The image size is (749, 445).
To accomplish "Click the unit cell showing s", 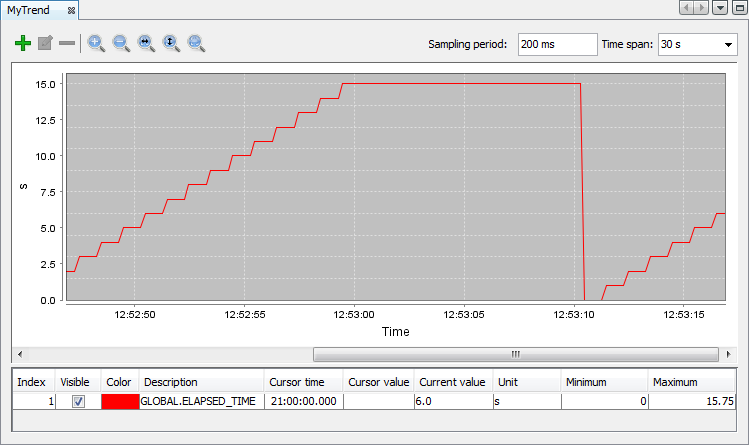I will 527,402.
